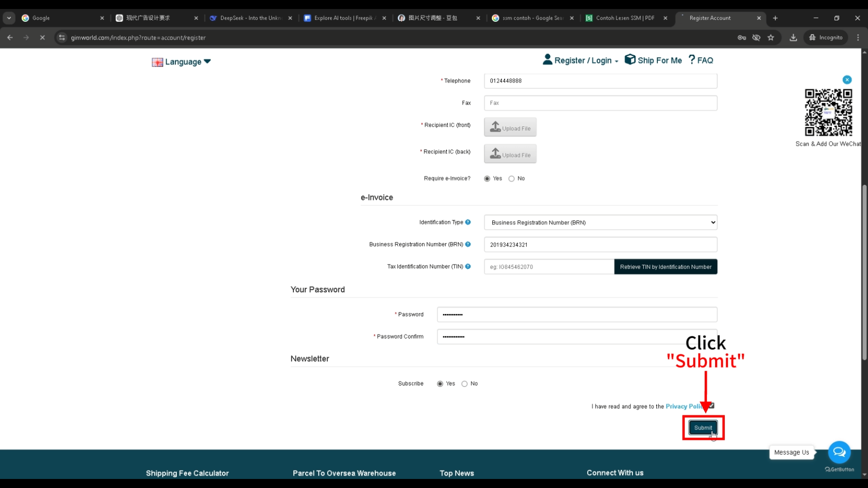This screenshot has height=488, width=868.
Task: Click Retrieve TIN by Identification Number
Action: 665,267
